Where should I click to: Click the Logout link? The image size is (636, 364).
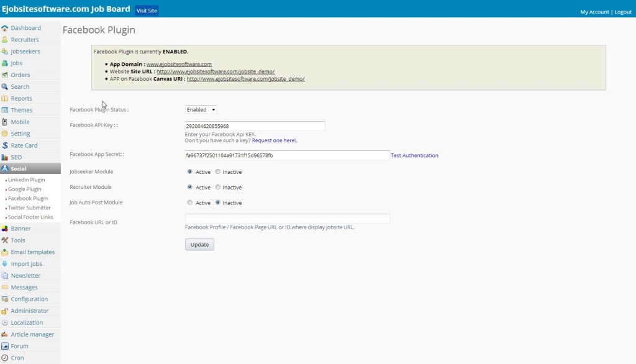623,12
